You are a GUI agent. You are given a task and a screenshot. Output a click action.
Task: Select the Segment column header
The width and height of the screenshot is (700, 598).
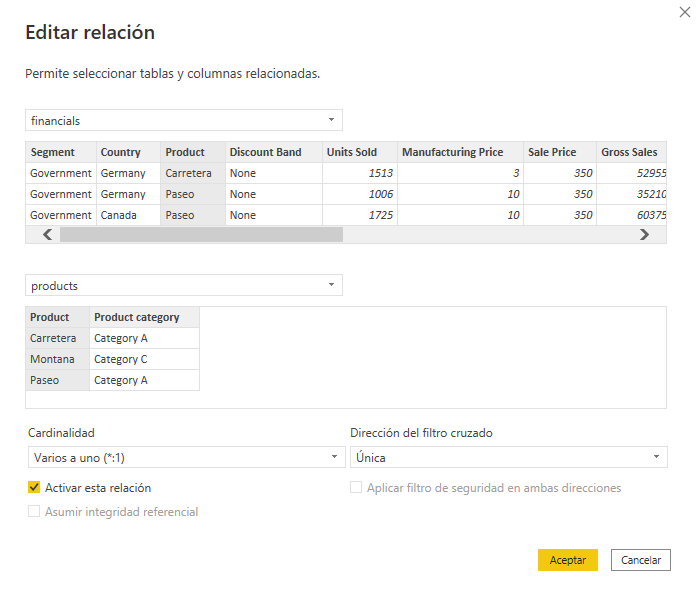[x=53, y=152]
